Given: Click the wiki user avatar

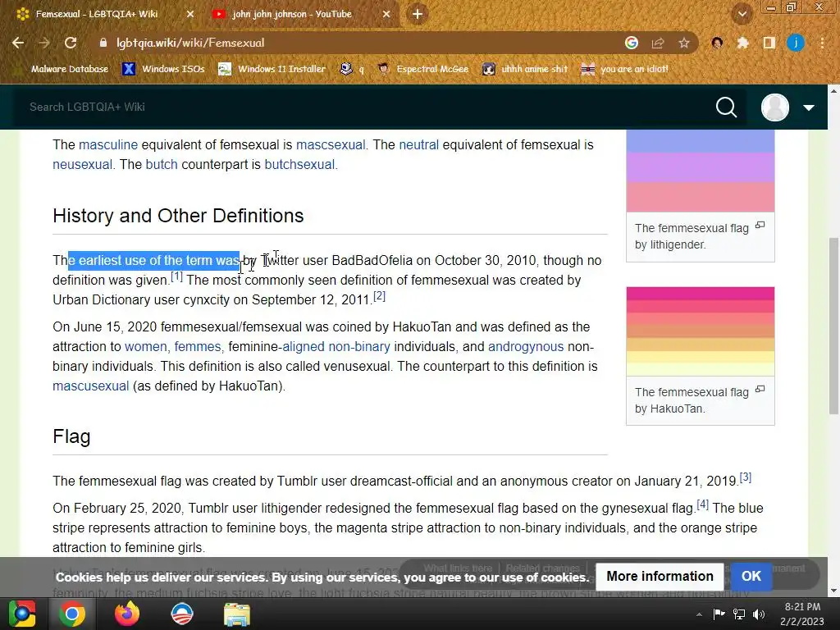Looking at the screenshot, I should pyautogui.click(x=775, y=107).
